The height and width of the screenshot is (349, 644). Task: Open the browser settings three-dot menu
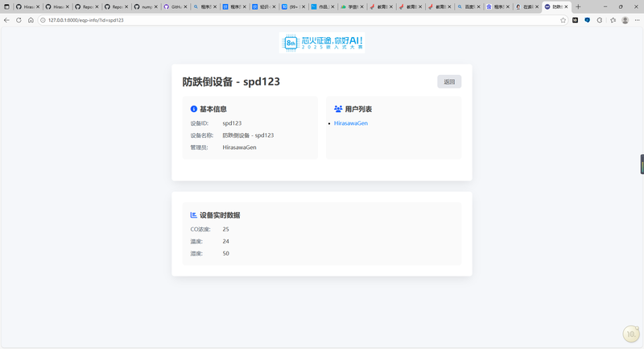point(636,19)
